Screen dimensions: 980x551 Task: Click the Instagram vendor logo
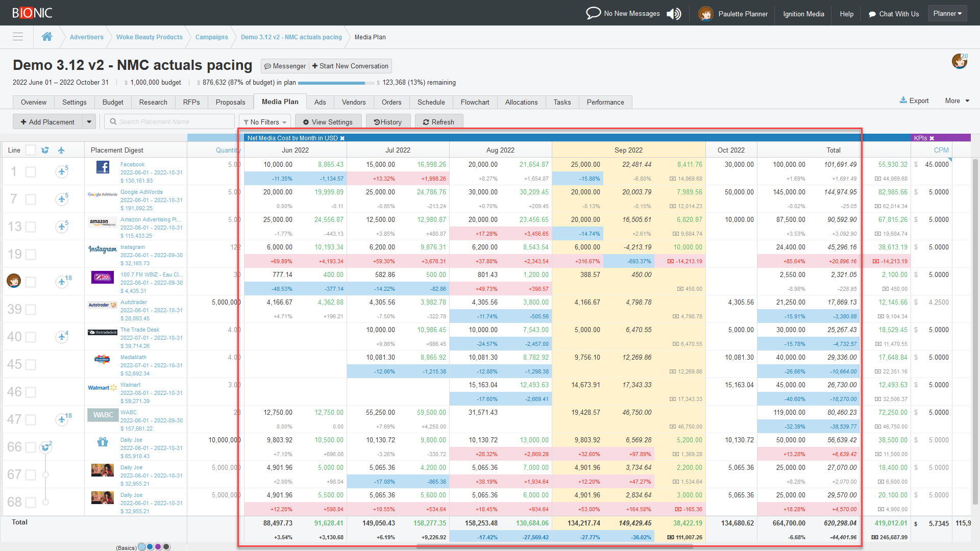tap(103, 249)
